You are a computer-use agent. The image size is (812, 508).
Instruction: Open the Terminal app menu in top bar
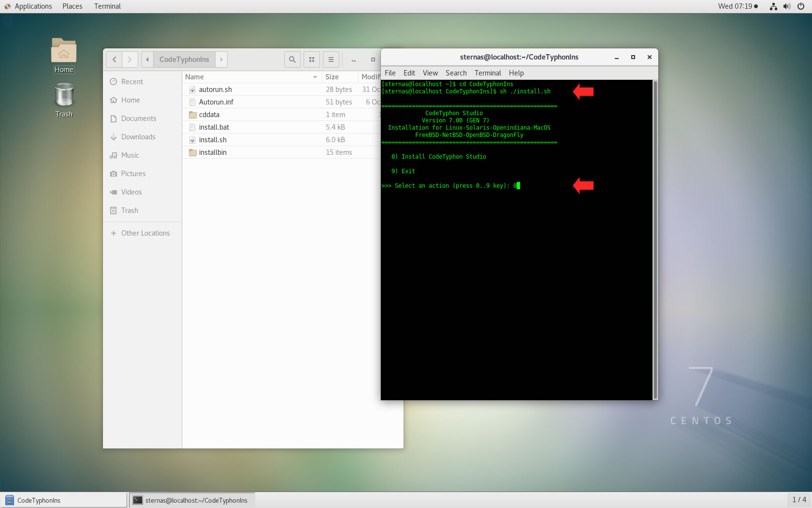pos(107,6)
